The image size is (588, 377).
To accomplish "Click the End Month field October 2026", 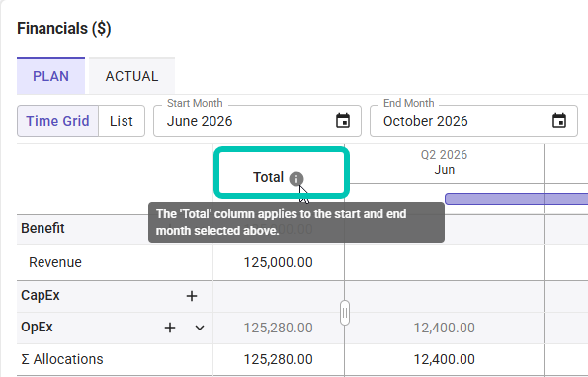I will pos(473,121).
